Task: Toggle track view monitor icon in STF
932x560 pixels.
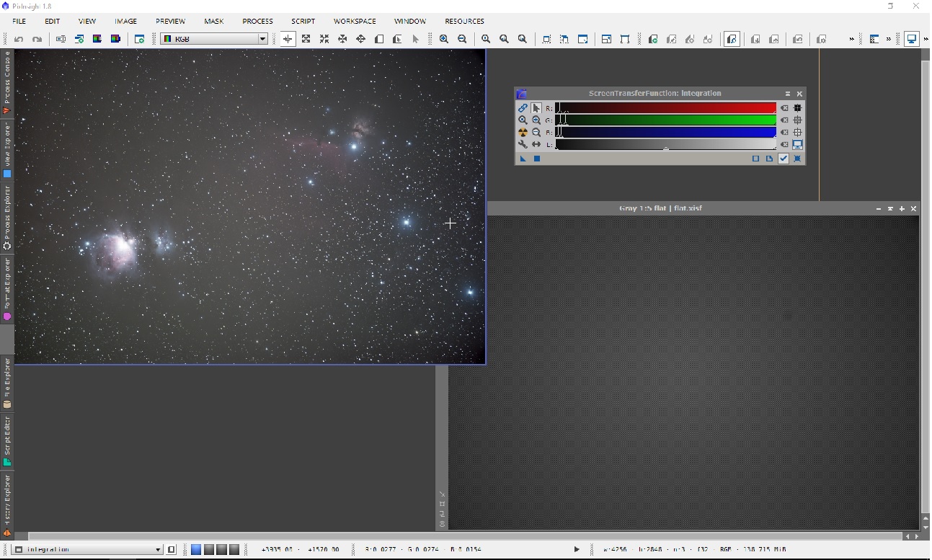Action: [x=798, y=145]
